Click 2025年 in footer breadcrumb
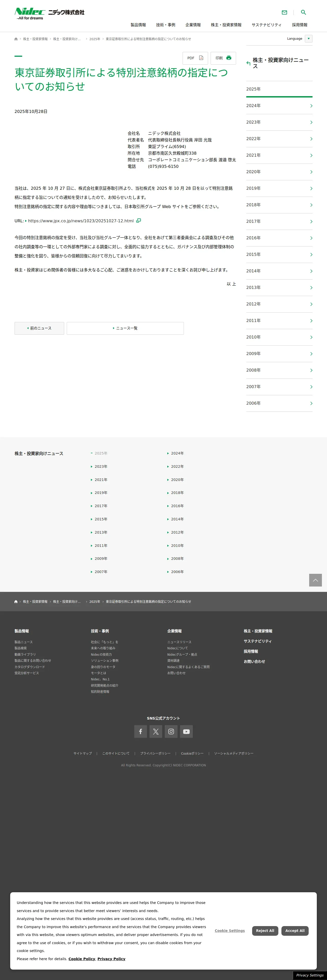The height and width of the screenshot is (980, 327). tap(94, 602)
